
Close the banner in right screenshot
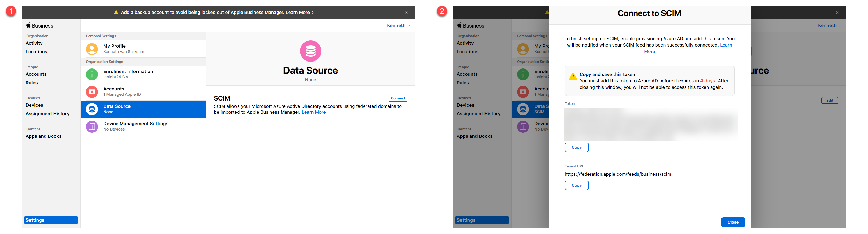point(837,13)
